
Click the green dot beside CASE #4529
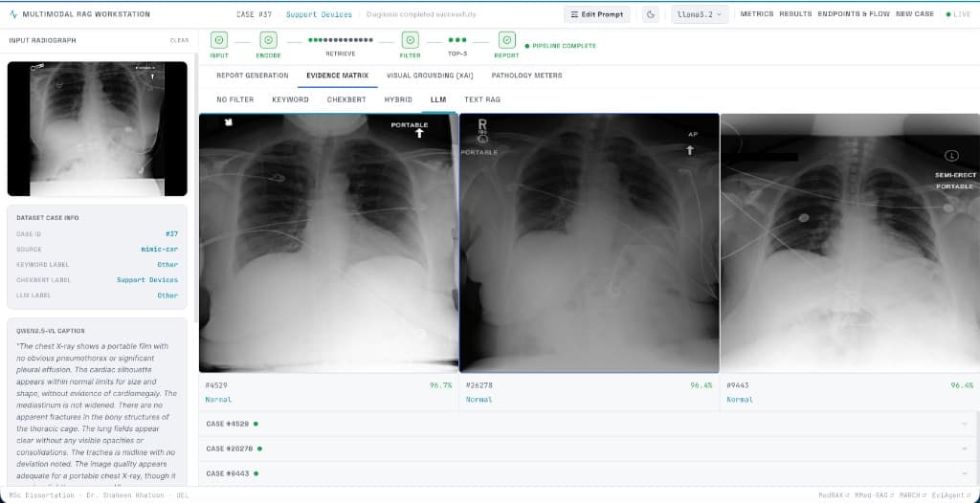coord(256,424)
